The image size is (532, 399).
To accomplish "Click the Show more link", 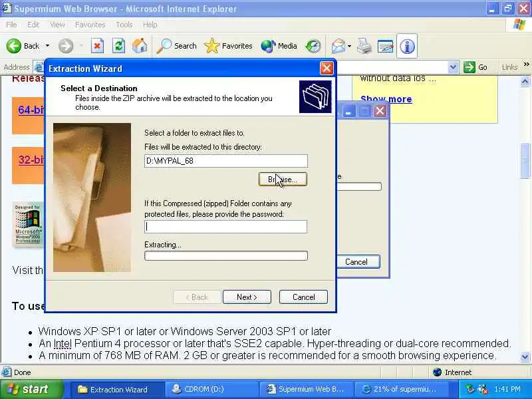I will coord(386,99).
